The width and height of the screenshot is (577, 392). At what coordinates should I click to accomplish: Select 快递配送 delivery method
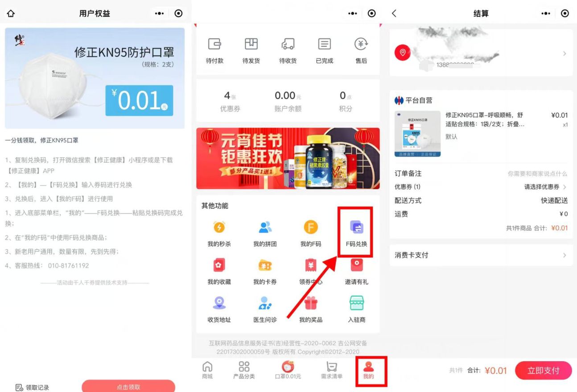554,201
